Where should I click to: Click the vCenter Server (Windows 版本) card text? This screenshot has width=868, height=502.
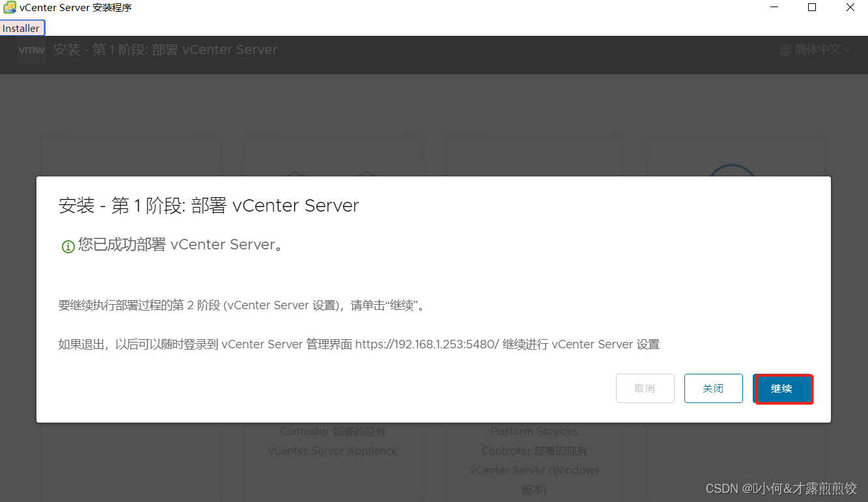(535, 479)
